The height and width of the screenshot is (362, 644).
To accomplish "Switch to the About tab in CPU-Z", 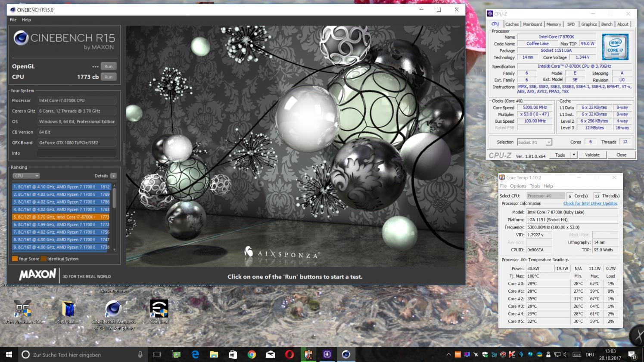I will click(623, 24).
